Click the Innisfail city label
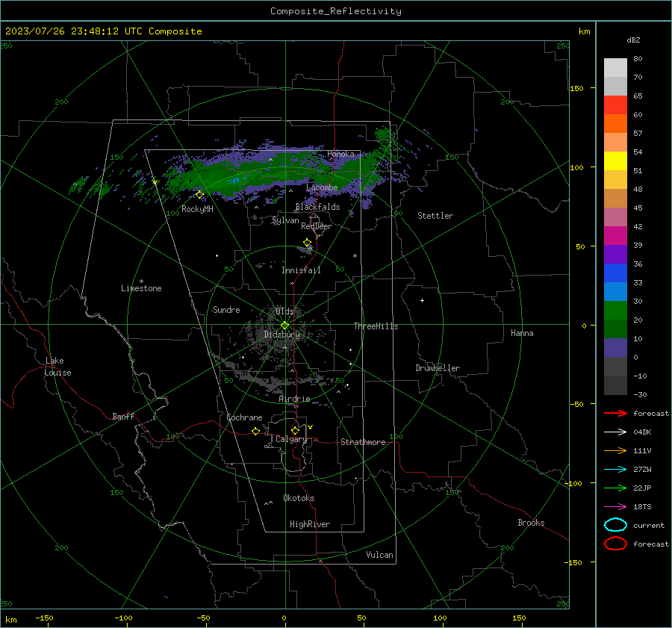Image resolution: width=672 pixels, height=628 pixels. [302, 270]
